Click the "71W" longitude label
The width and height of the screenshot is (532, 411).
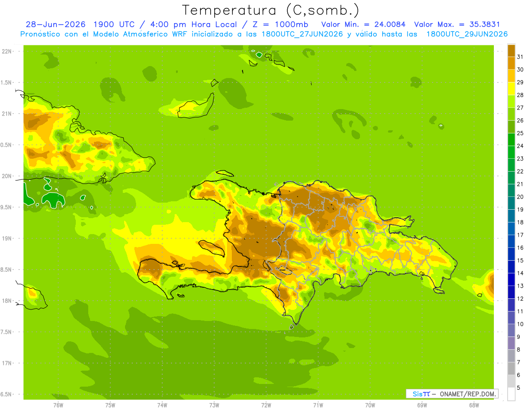tap(318, 405)
